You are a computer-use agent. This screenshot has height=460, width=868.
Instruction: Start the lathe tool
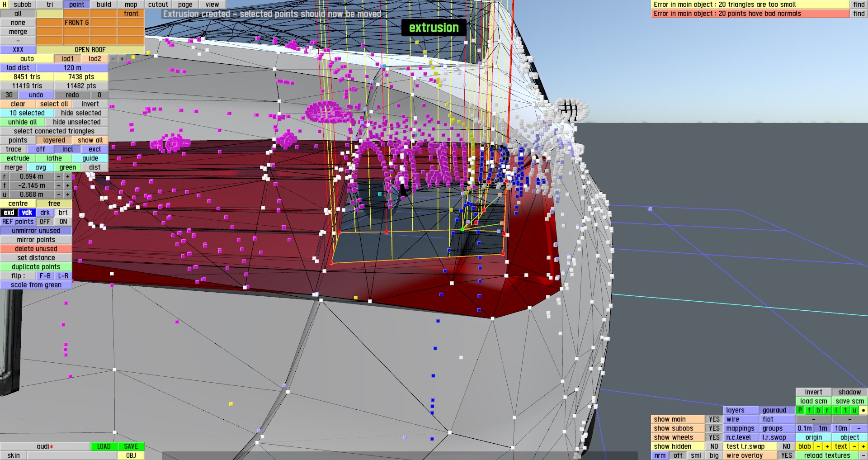tap(54, 158)
